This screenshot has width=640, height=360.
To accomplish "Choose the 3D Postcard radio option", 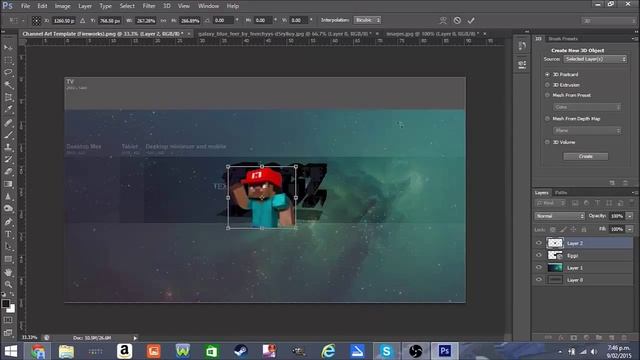I will 547,74.
